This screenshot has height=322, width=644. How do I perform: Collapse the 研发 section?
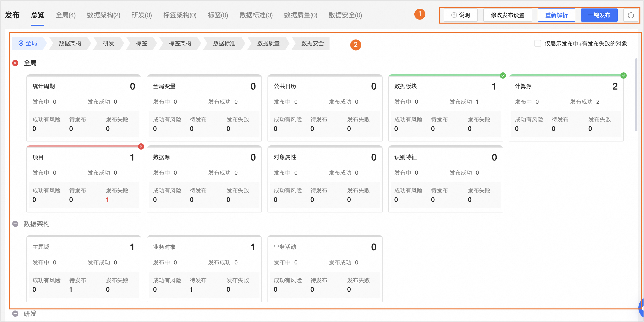(x=15, y=314)
